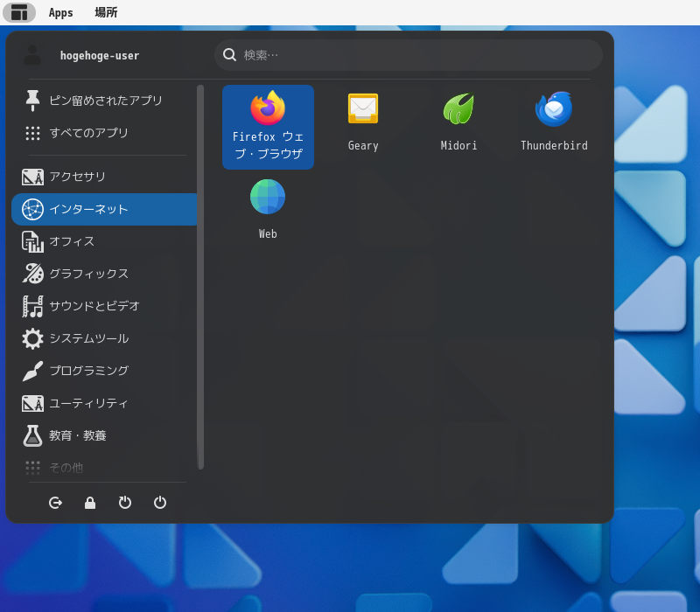This screenshot has width=700, height=612.
Task: Select プログラミング category
Action: [x=104, y=371]
